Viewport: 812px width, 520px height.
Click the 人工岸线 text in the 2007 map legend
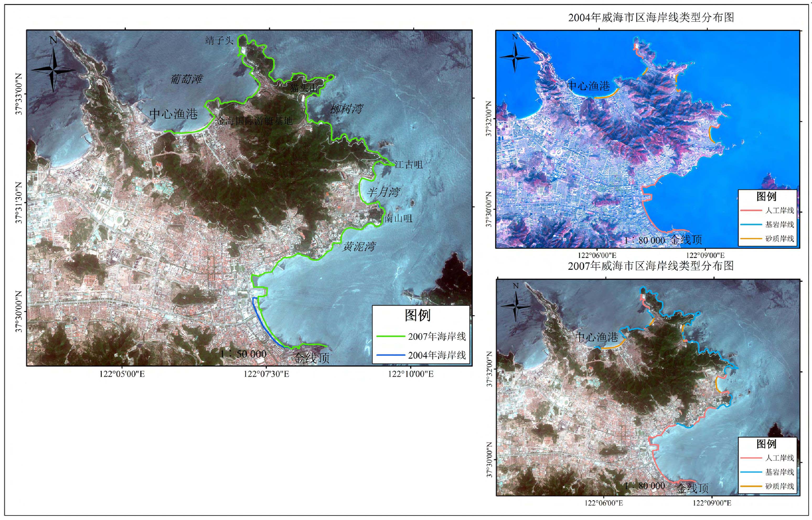[x=779, y=458]
